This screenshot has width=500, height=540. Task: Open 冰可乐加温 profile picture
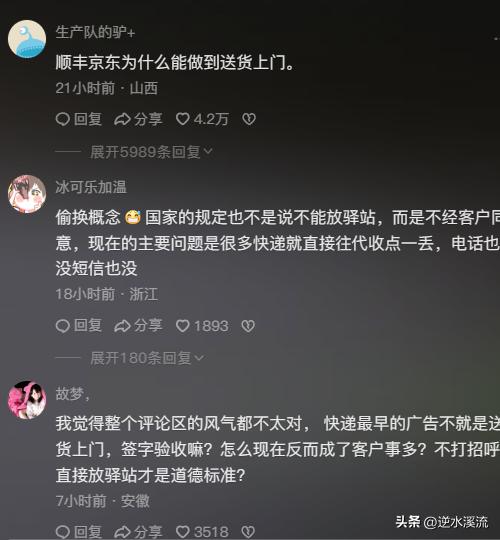click(x=27, y=194)
